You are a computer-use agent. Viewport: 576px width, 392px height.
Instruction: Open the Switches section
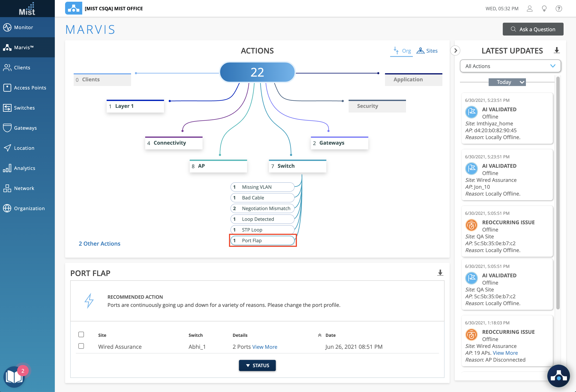pyautogui.click(x=24, y=108)
